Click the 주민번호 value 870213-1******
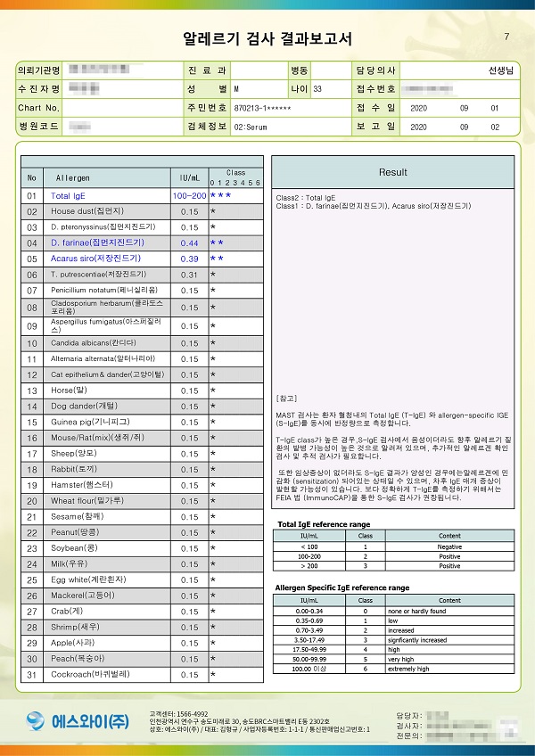 (262, 109)
